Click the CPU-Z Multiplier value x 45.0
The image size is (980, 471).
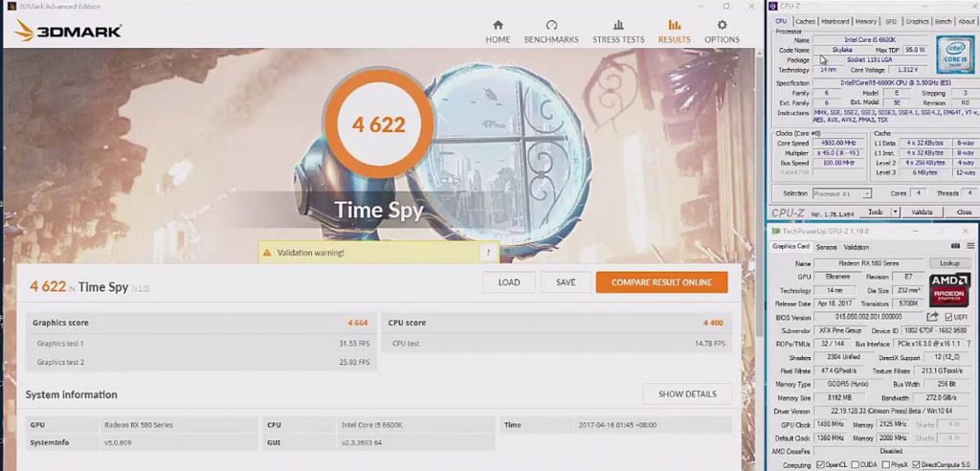(x=836, y=152)
